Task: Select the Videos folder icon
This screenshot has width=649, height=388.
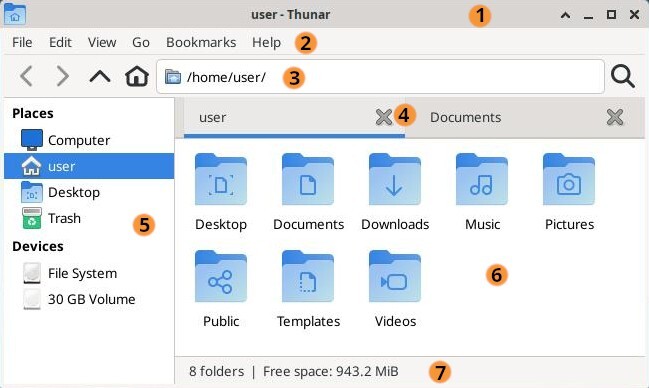Action: 395,276
